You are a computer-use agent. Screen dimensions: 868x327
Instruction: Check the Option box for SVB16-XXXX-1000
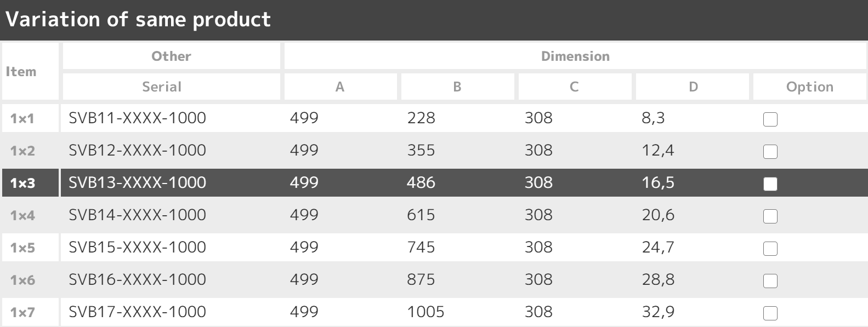tap(770, 281)
